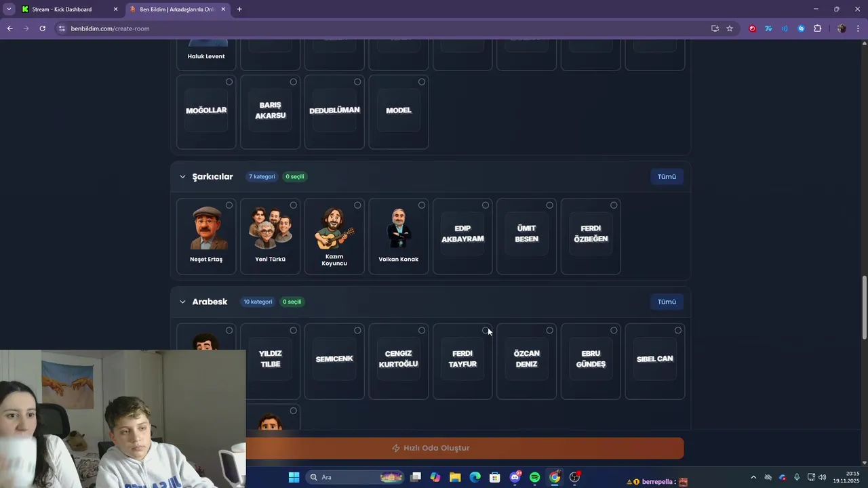The width and height of the screenshot is (868, 488).
Task: Open the red circular extension icon
Action: pyautogui.click(x=752, y=28)
